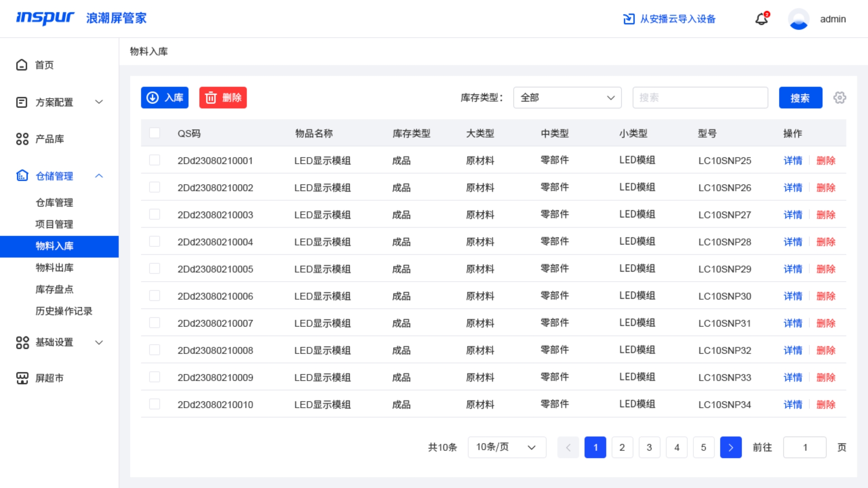Delete row LC10SNP32
The height and width of the screenshot is (488, 868).
point(826,350)
